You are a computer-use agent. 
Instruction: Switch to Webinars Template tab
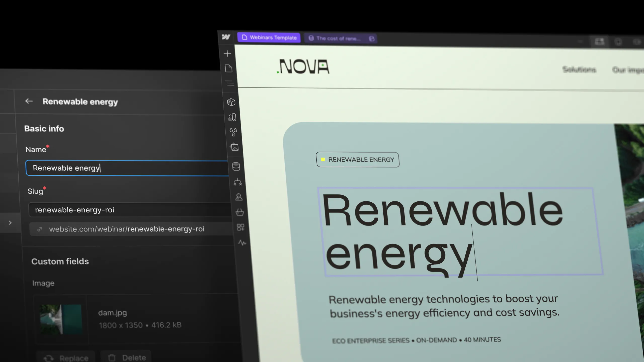tap(269, 38)
